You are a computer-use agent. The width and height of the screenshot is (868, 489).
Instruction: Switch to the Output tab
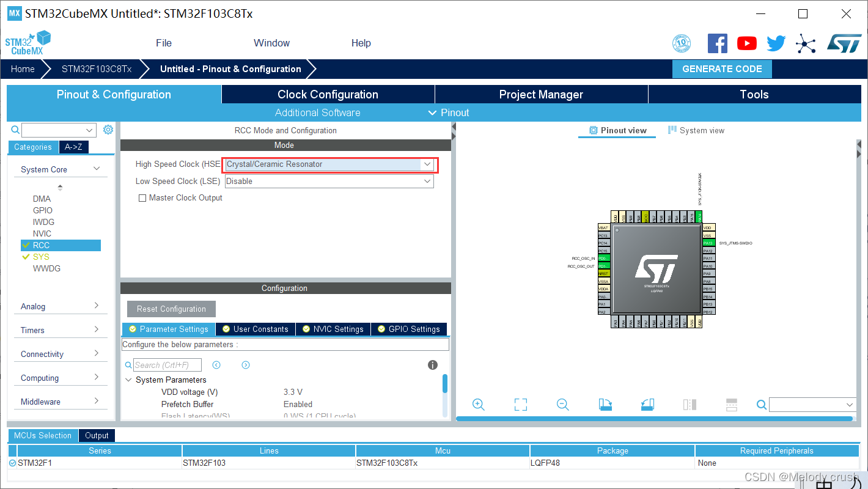(97, 435)
